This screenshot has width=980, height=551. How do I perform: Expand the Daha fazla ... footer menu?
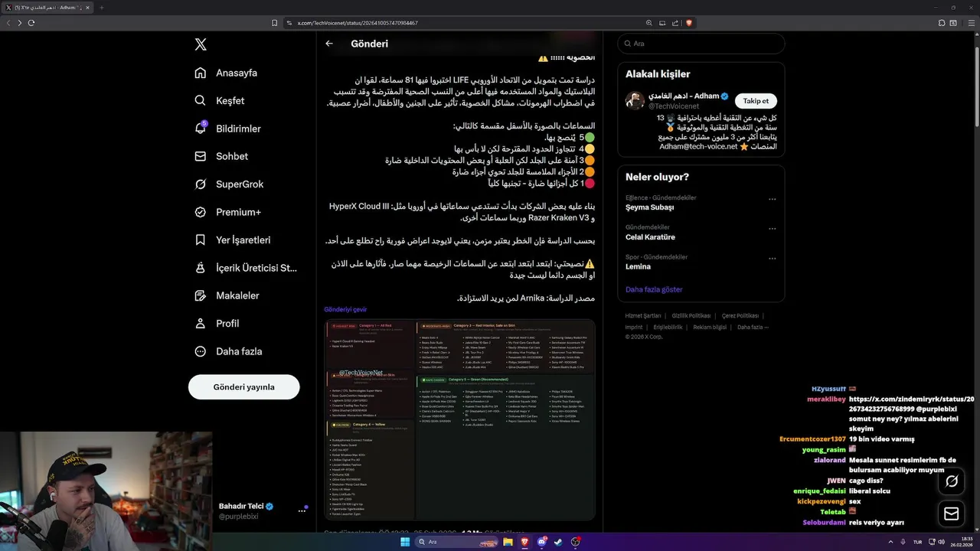coord(753,327)
